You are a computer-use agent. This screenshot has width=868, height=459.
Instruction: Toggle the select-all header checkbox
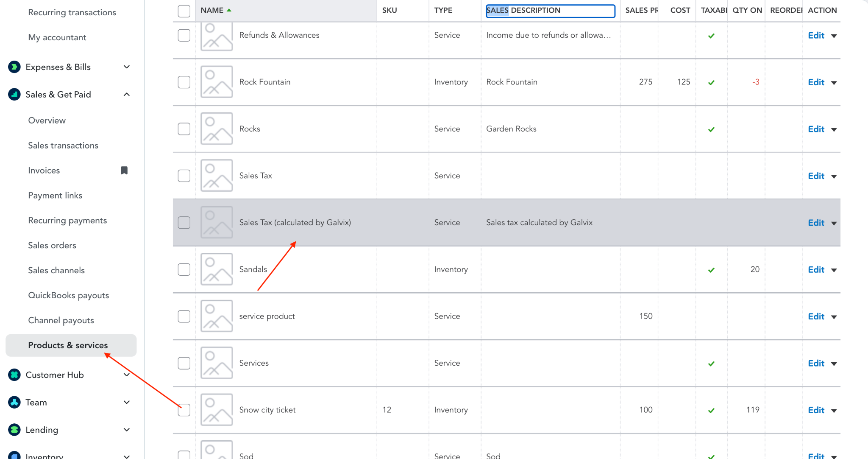(x=184, y=11)
